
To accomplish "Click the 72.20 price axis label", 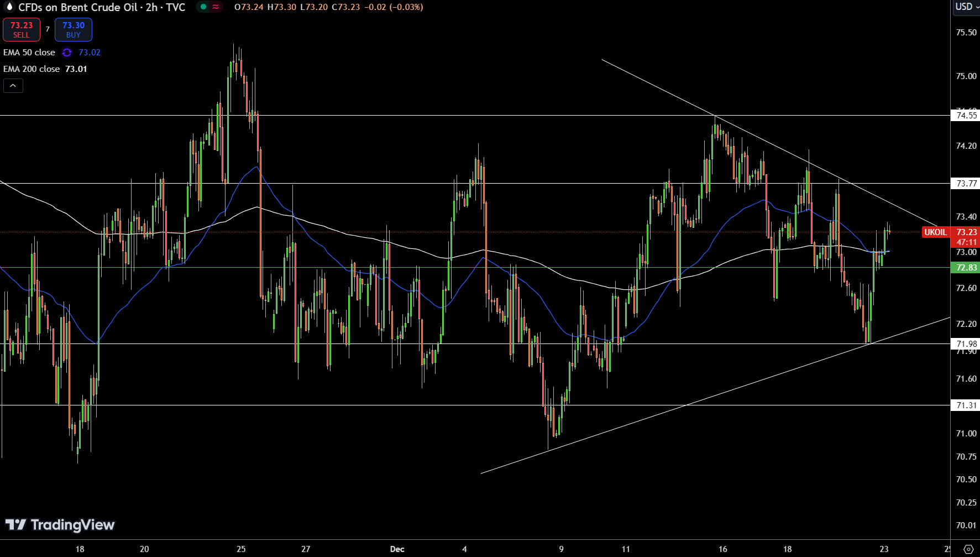I will click(x=966, y=324).
